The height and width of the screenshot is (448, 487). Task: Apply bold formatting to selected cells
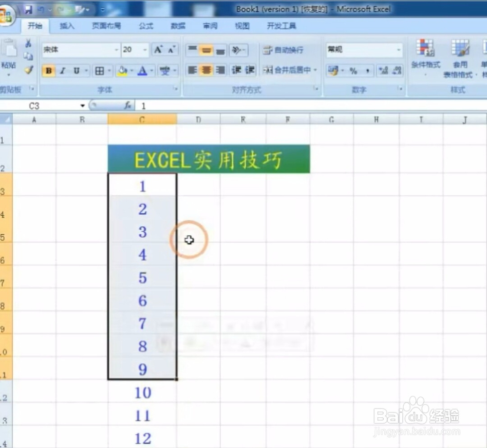(x=48, y=71)
